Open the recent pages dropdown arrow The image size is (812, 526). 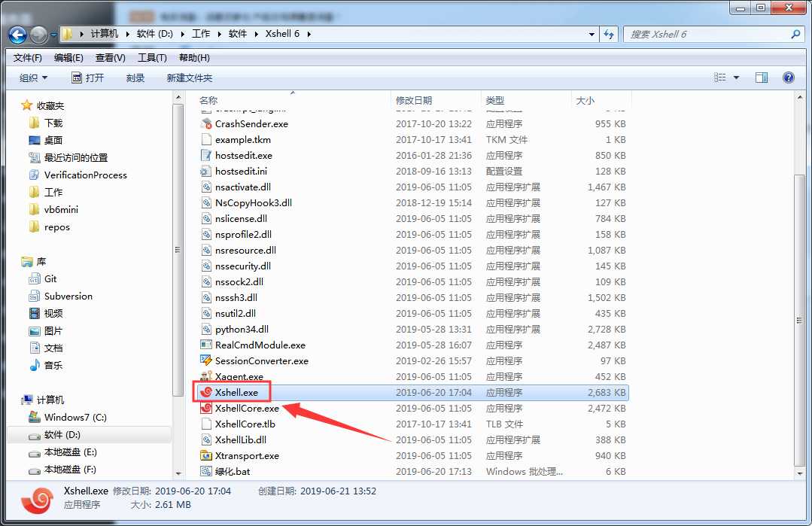click(53, 35)
